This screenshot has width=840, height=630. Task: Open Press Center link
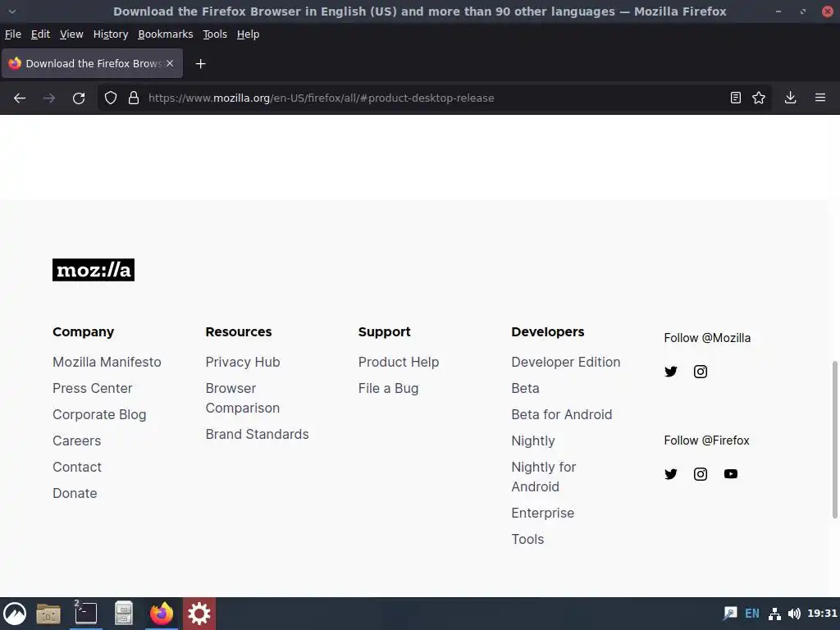pos(92,388)
